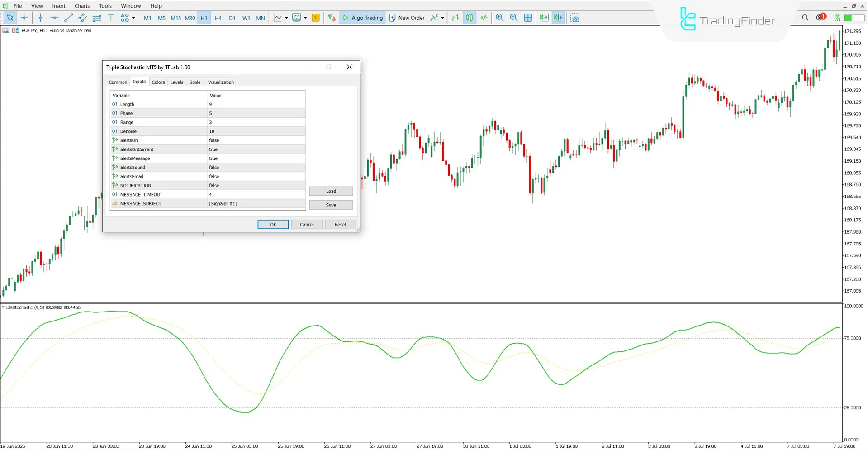Screen dimensions: 868x451
Task: Enable chart auto scroll to latest bars
Action: coord(543,18)
